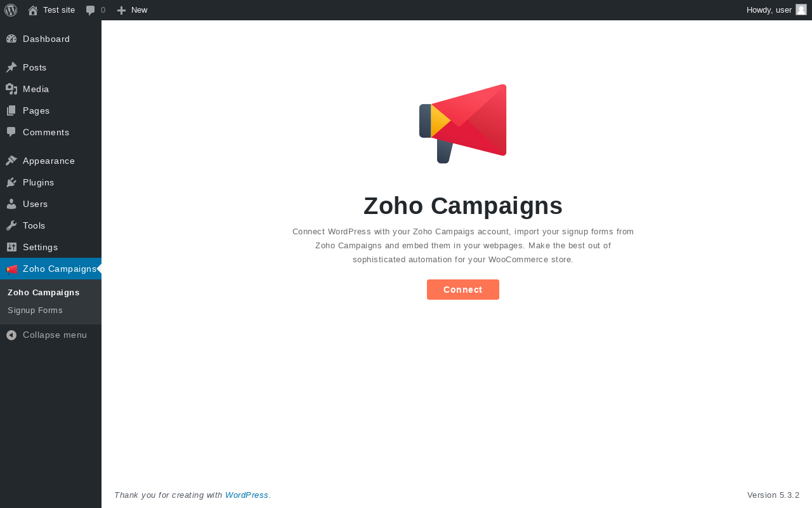Click the Dashboard gauge icon
The width and height of the screenshot is (812, 508).
pos(11,39)
